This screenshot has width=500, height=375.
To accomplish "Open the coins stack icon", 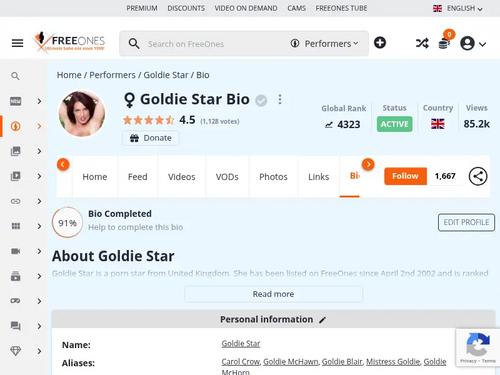I will 444,43.
